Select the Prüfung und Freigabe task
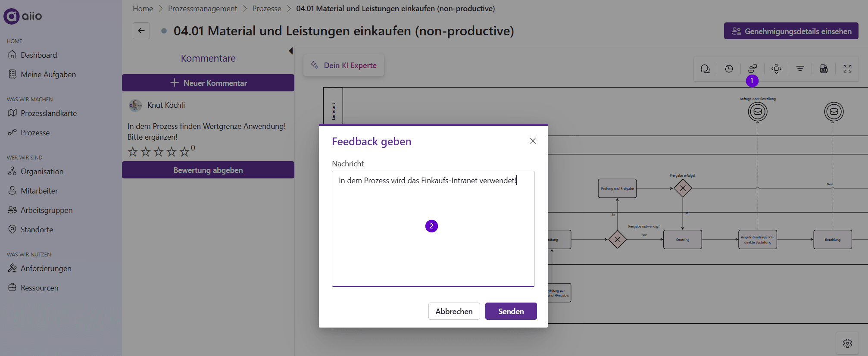The height and width of the screenshot is (356, 868). [617, 188]
